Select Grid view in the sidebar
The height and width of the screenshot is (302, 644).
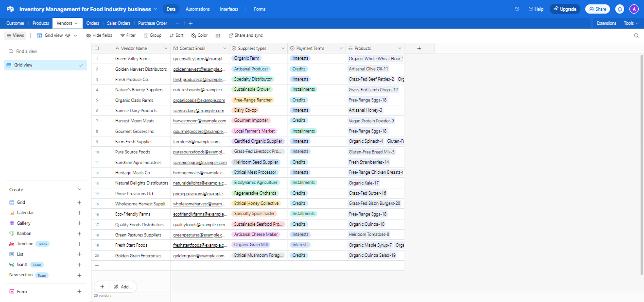coord(45,65)
